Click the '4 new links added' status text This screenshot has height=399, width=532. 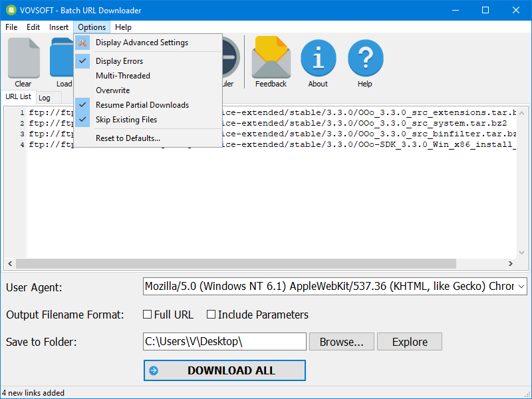pos(33,393)
